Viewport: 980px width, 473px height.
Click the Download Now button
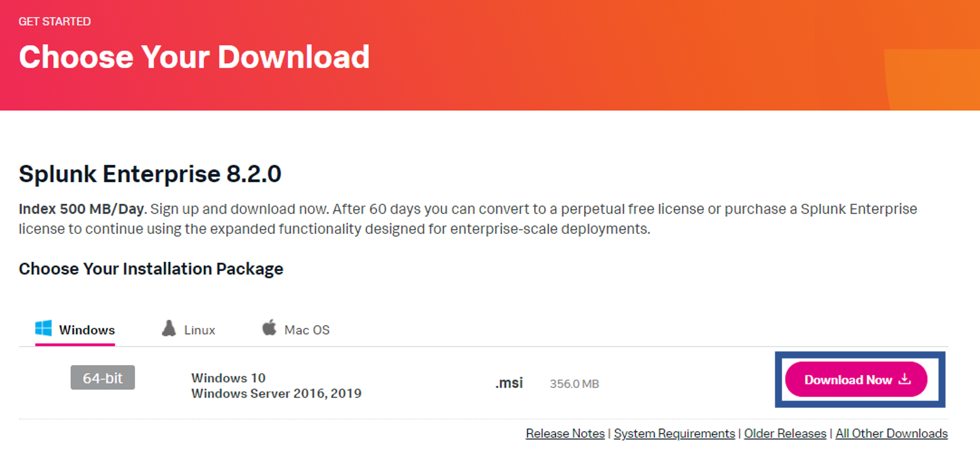(x=856, y=380)
